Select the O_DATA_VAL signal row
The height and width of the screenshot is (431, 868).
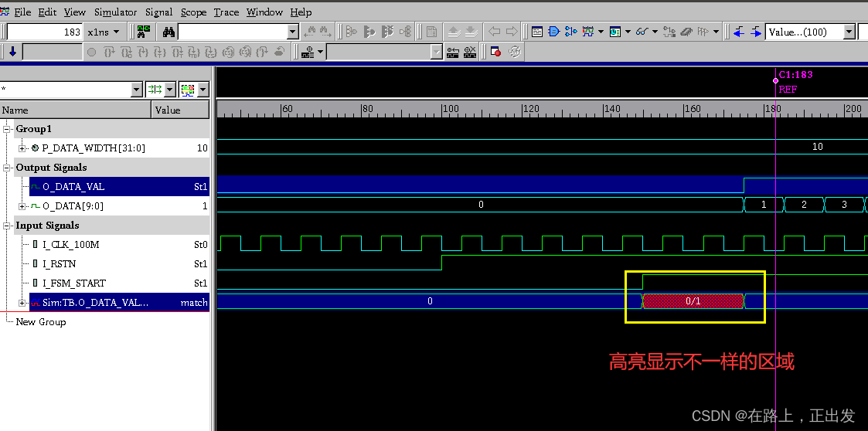pos(119,186)
